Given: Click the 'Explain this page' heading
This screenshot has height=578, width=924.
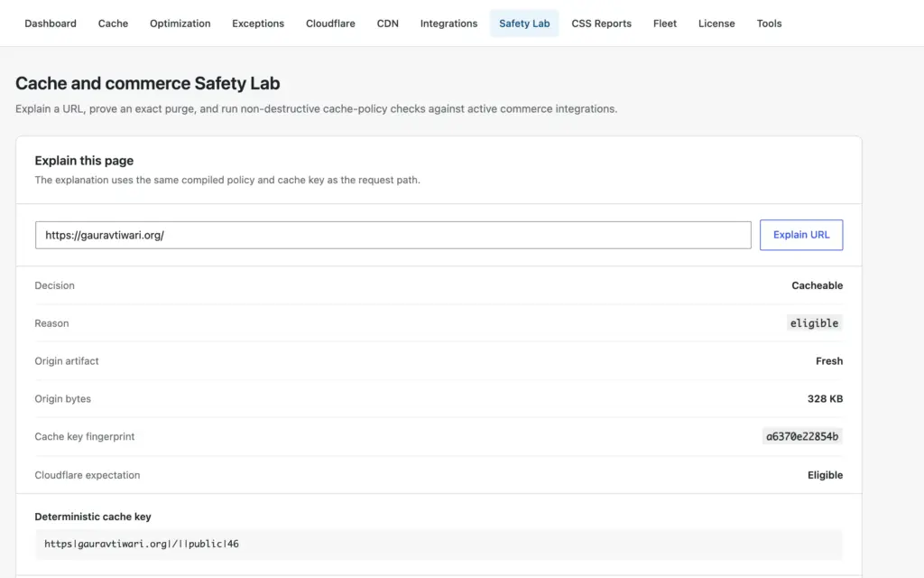Looking at the screenshot, I should (84, 161).
